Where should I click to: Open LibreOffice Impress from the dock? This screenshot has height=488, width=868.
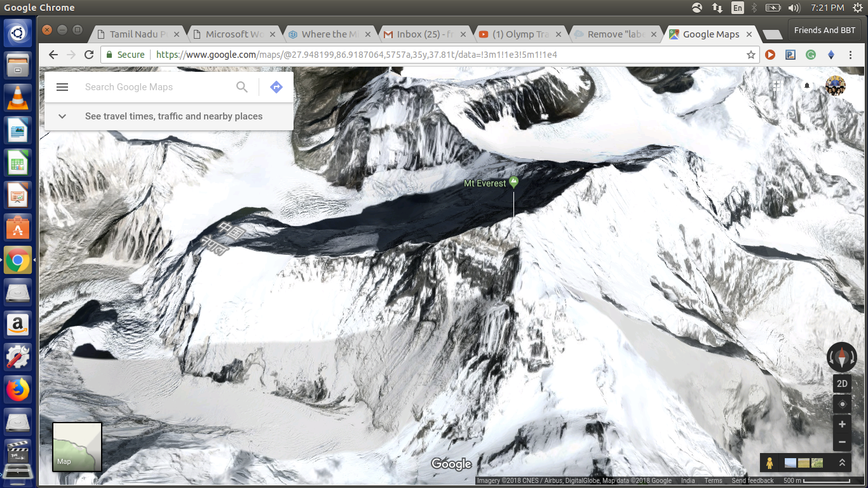pyautogui.click(x=18, y=194)
